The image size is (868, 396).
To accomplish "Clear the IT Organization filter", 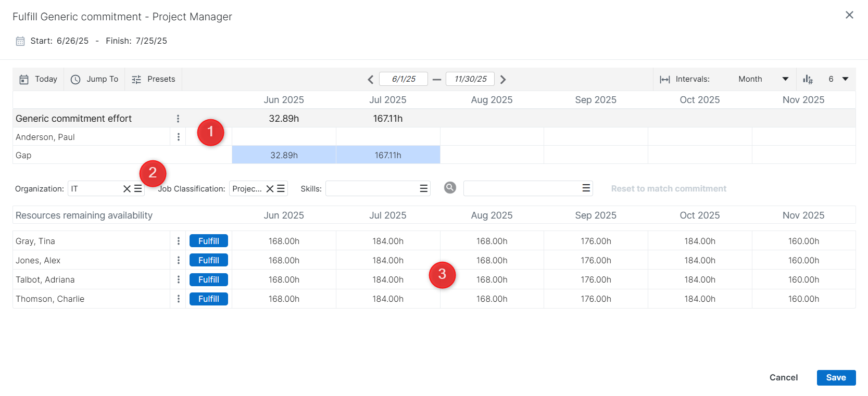I will (x=127, y=189).
